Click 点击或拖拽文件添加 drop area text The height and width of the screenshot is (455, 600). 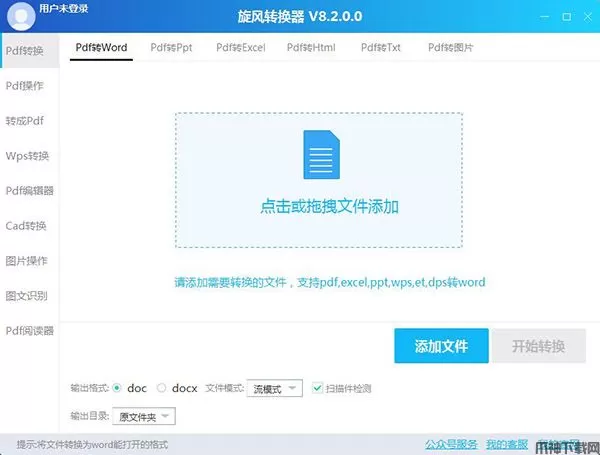(x=329, y=207)
